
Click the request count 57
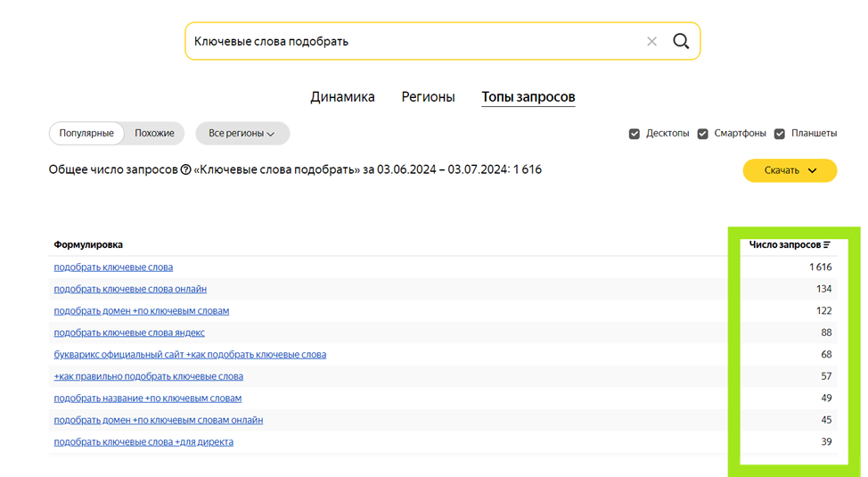826,377
